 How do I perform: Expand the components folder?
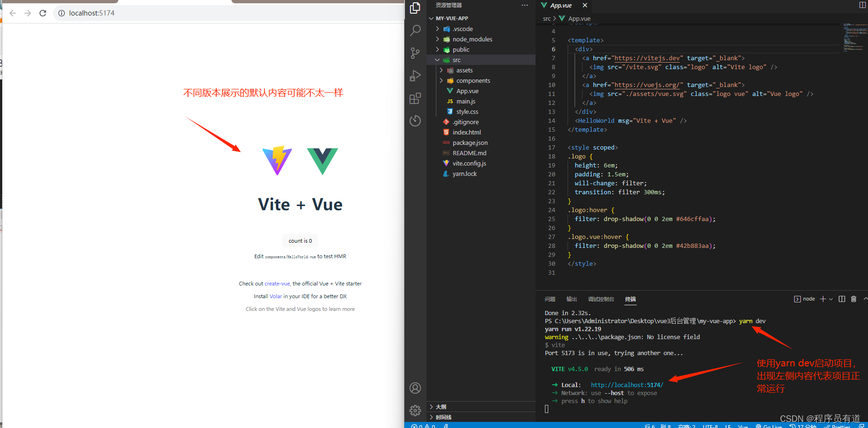click(x=441, y=80)
